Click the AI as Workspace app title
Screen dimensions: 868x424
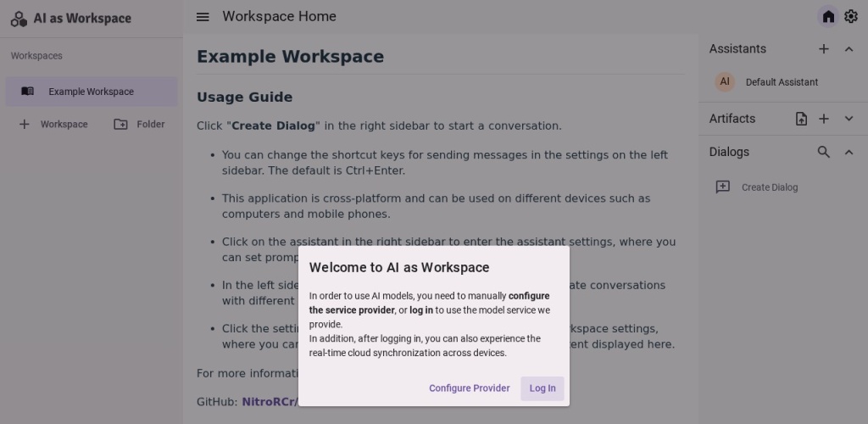point(82,19)
